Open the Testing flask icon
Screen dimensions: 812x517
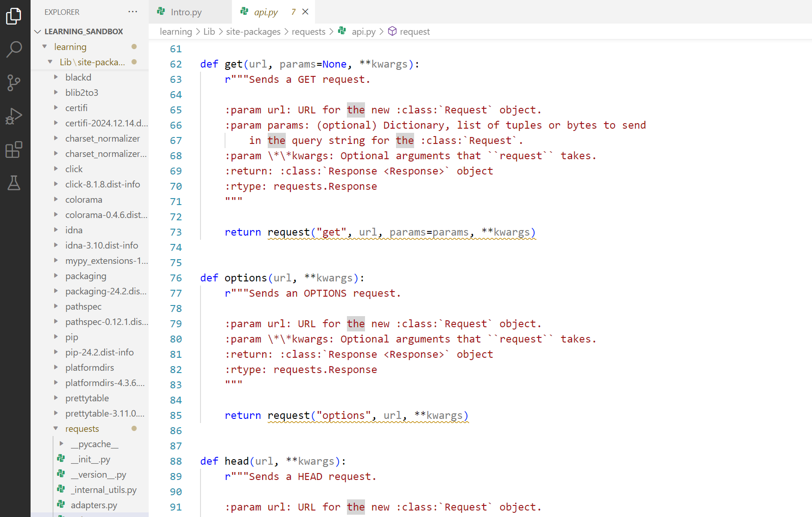pyautogui.click(x=14, y=183)
